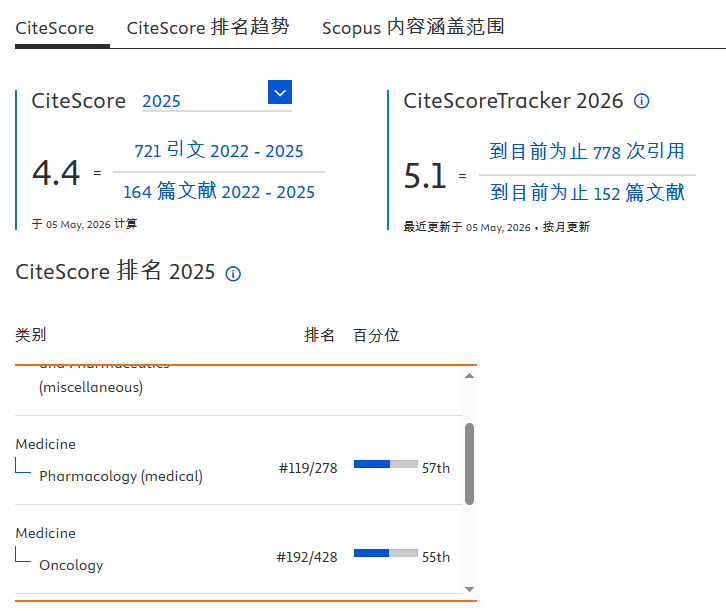
Task: Click Medicine label above Oncology
Action: pos(45,533)
